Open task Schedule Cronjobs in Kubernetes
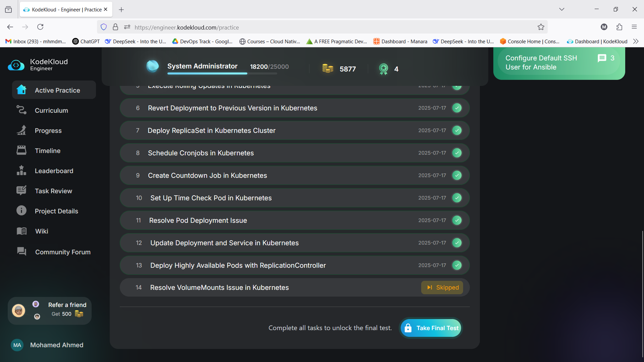The image size is (644, 362). click(295, 153)
